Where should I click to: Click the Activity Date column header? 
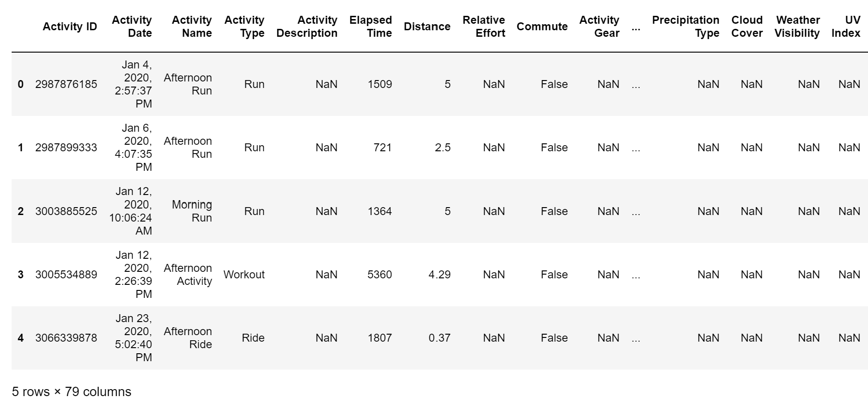pyautogui.click(x=132, y=27)
